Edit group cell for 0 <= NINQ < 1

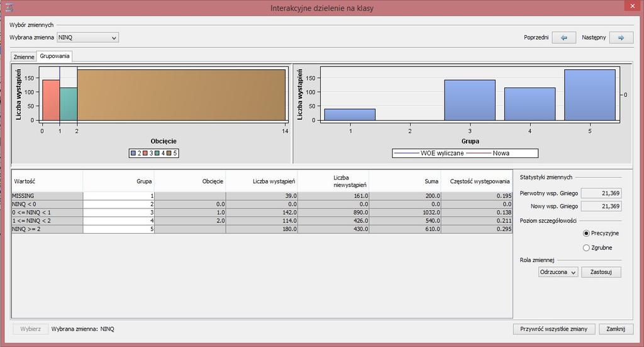click(x=118, y=213)
